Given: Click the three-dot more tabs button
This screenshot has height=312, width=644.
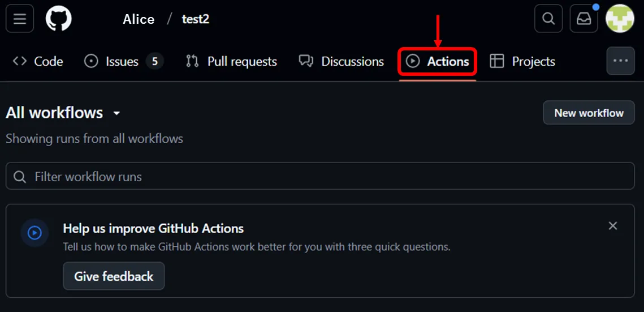Looking at the screenshot, I should pyautogui.click(x=620, y=61).
